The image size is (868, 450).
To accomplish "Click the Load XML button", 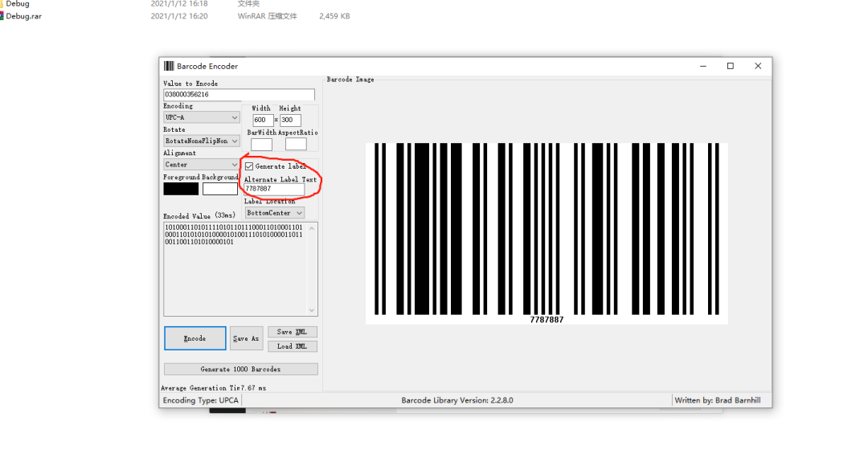I will 293,346.
